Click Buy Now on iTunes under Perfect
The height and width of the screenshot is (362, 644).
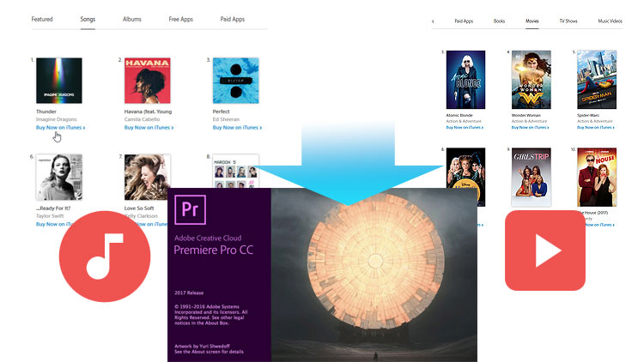[x=236, y=127]
